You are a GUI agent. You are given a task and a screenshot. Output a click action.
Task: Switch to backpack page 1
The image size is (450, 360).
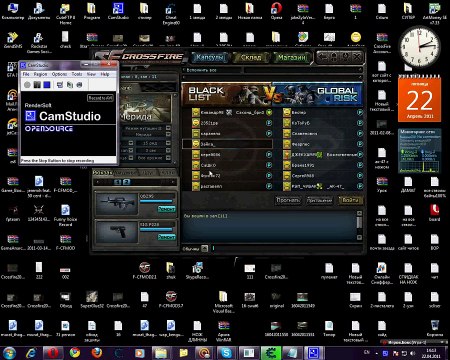click(x=118, y=182)
